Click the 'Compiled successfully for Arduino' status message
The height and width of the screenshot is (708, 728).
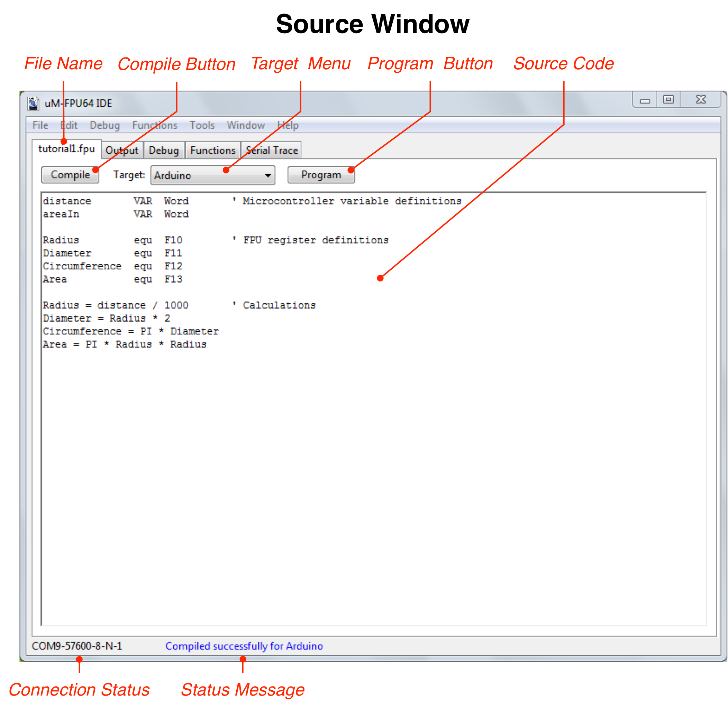pyautogui.click(x=244, y=646)
